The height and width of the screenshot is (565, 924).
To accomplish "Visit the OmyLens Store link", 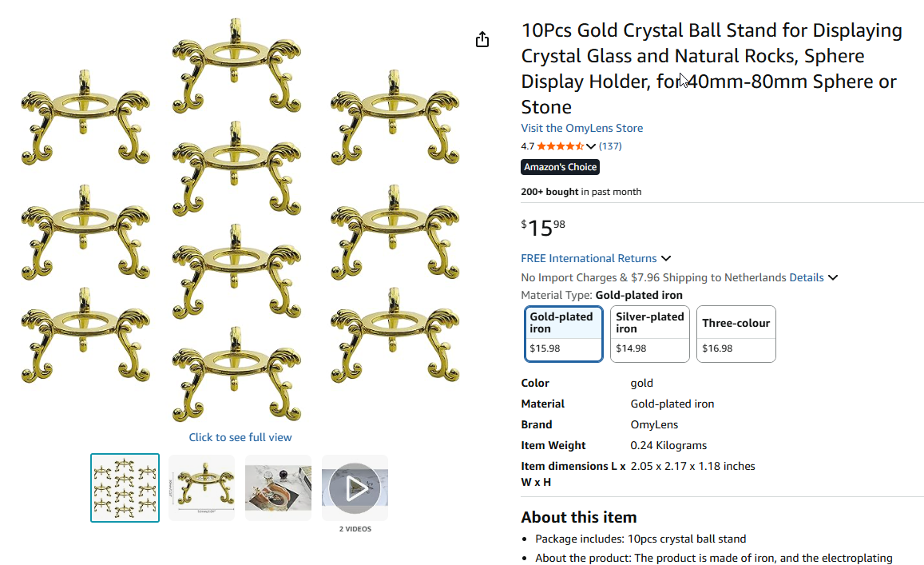I will click(x=581, y=128).
